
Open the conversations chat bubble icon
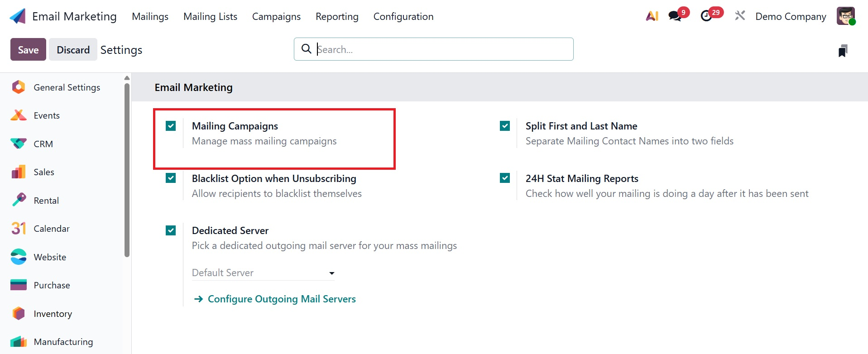tap(675, 16)
